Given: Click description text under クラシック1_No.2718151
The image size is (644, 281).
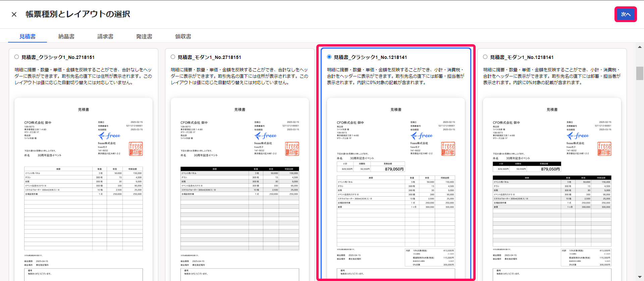Looking at the screenshot, I should (x=83, y=76).
